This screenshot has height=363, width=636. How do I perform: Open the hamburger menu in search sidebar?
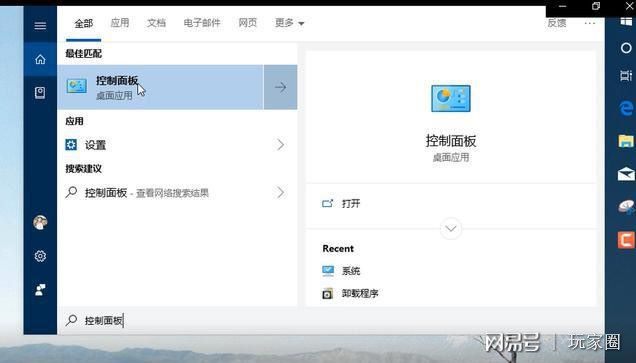tap(40, 26)
